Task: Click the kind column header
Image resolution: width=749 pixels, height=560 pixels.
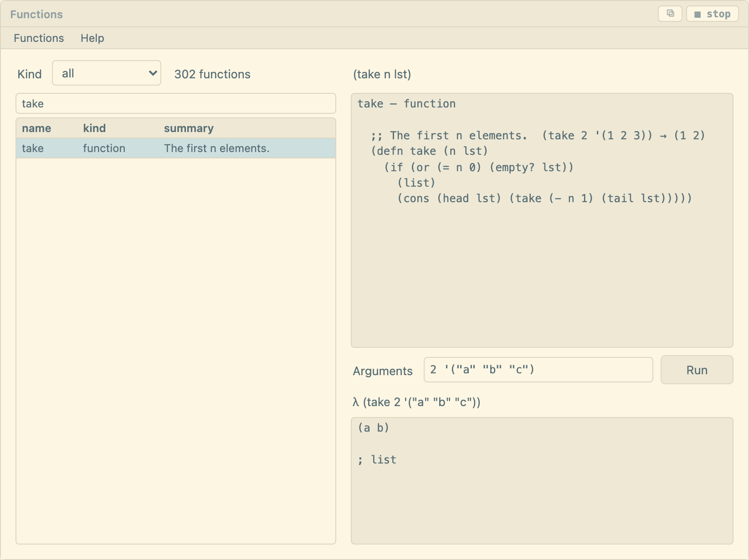Action: click(x=94, y=128)
